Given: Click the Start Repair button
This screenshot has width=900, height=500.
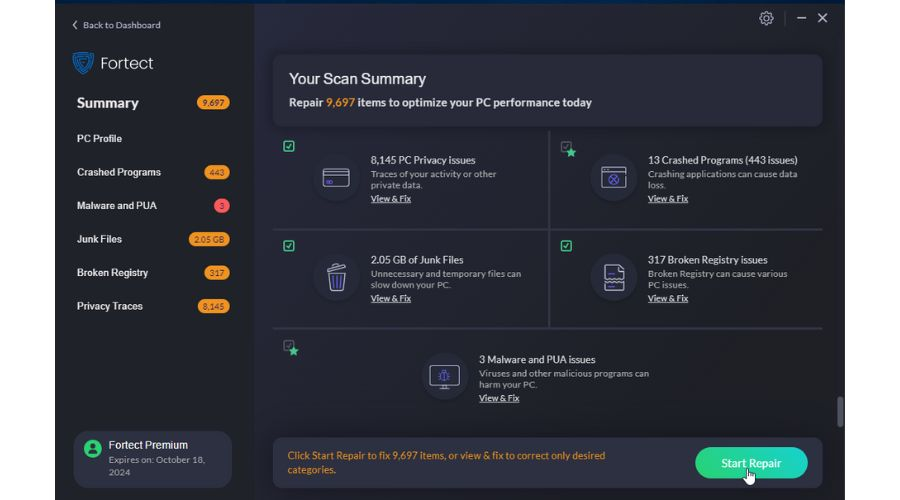Looking at the screenshot, I should tap(751, 463).
